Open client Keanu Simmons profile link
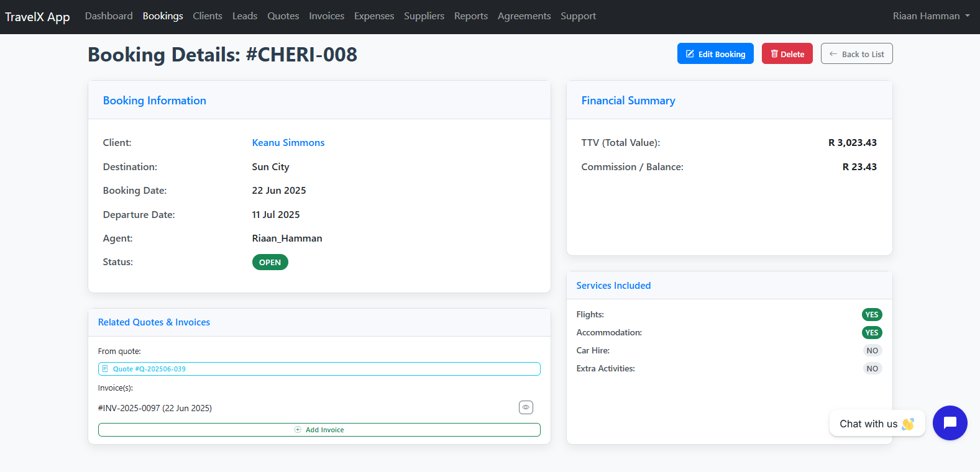The width and height of the screenshot is (980, 472). (x=288, y=143)
